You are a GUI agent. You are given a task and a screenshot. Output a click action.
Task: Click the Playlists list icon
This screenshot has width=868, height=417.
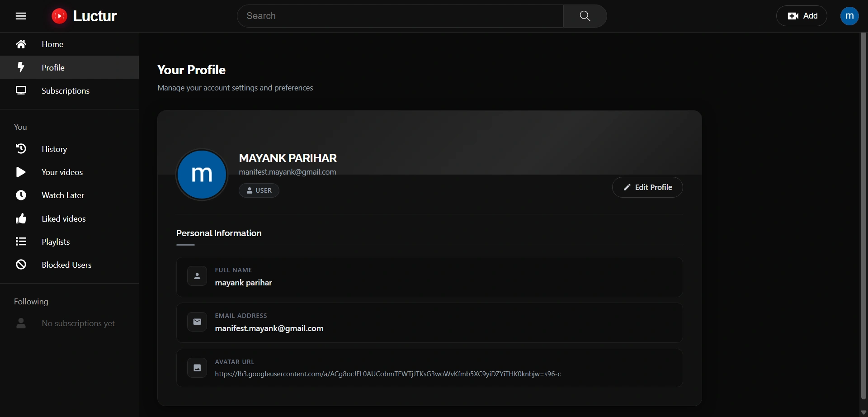pos(21,242)
